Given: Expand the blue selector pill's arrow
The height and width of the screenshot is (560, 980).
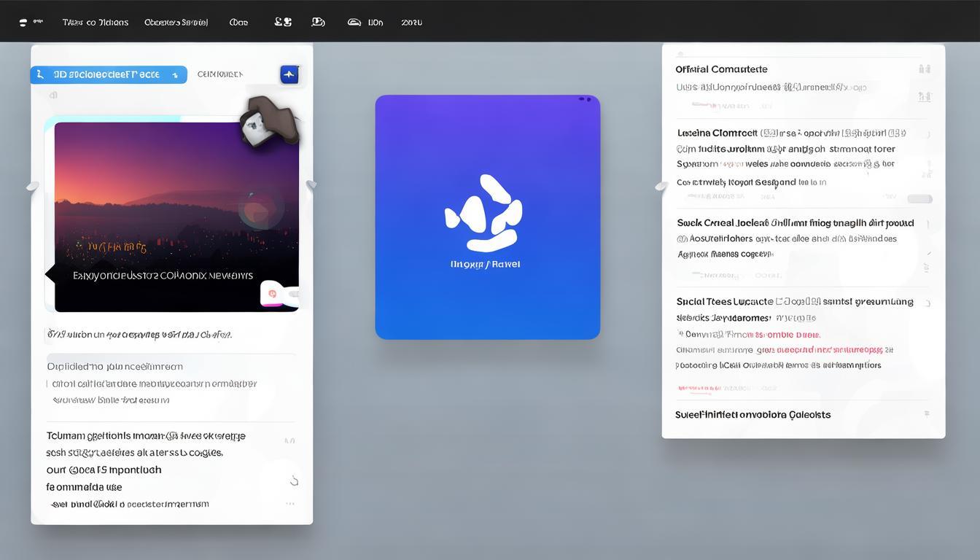Looking at the screenshot, I should 175,75.
